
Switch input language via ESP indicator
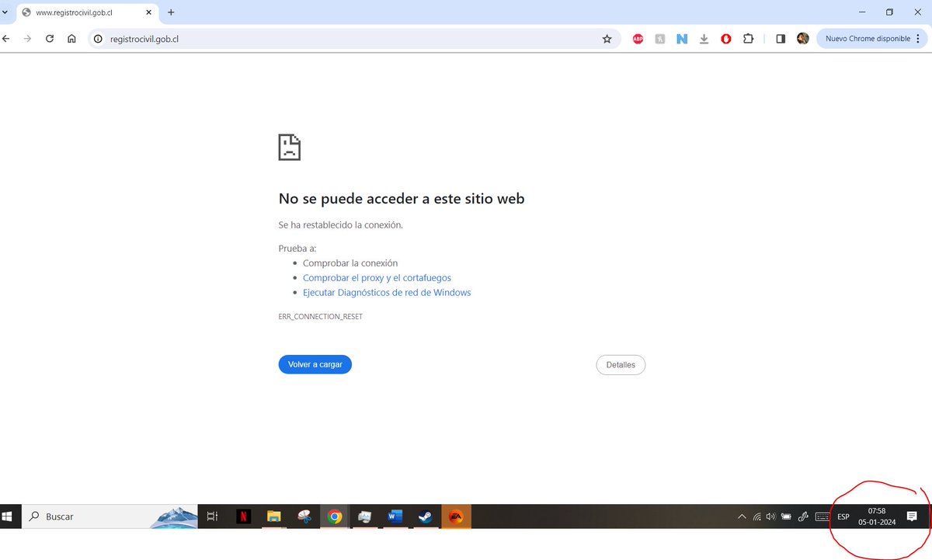pyautogui.click(x=843, y=517)
